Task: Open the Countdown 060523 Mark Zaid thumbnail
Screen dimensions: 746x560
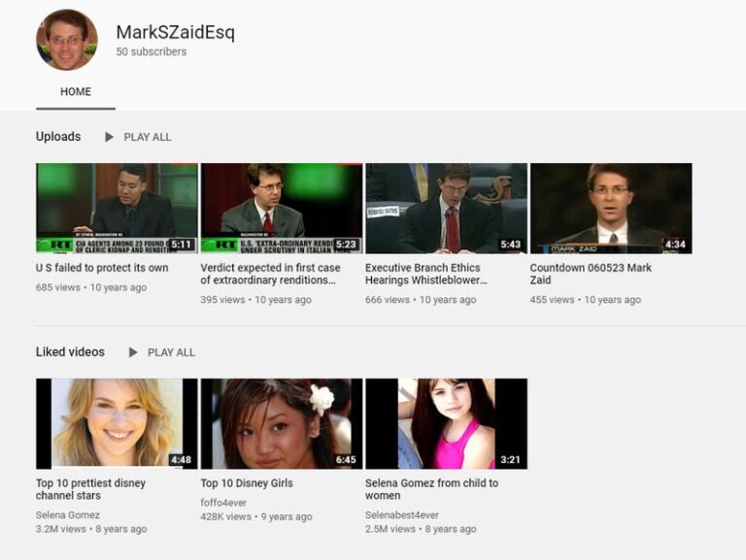Action: (x=611, y=209)
